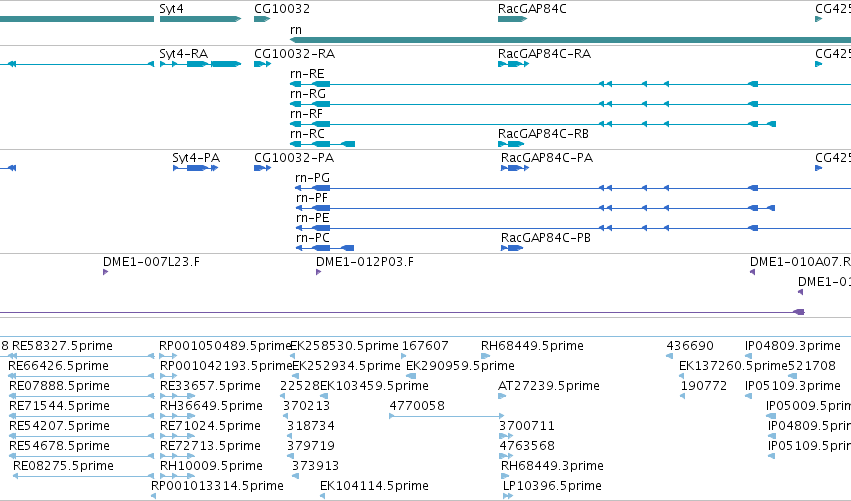Select the long rn gene bar

coord(570,40)
